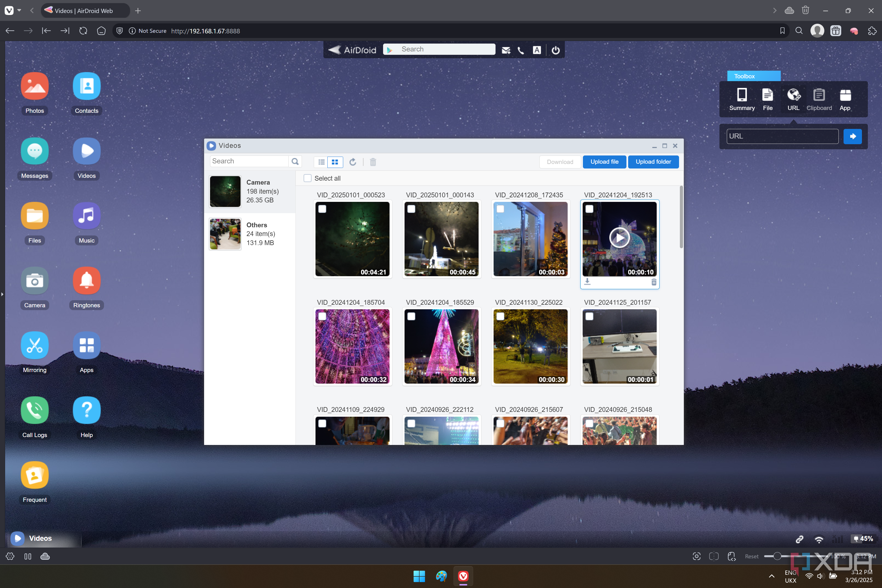Download VID_20241204_192513 using its download icon
Screen dimensions: 882x588
coord(587,282)
